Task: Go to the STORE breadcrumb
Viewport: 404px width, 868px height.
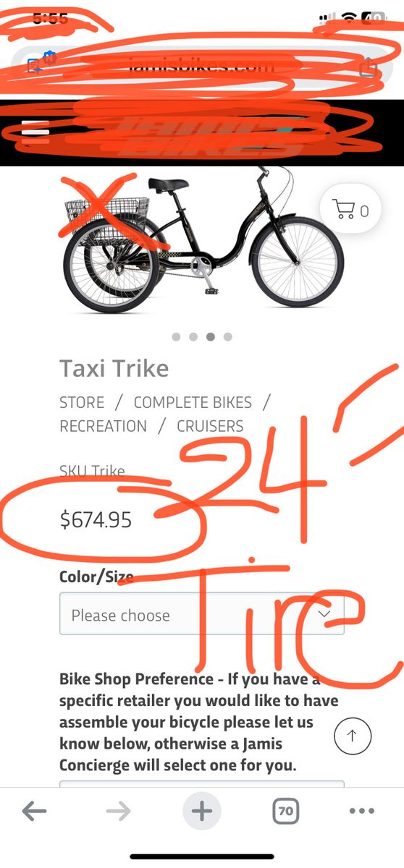Action: (82, 402)
